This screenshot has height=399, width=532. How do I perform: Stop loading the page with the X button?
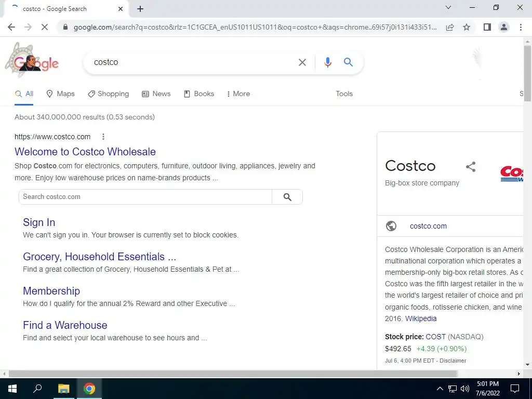point(45,27)
